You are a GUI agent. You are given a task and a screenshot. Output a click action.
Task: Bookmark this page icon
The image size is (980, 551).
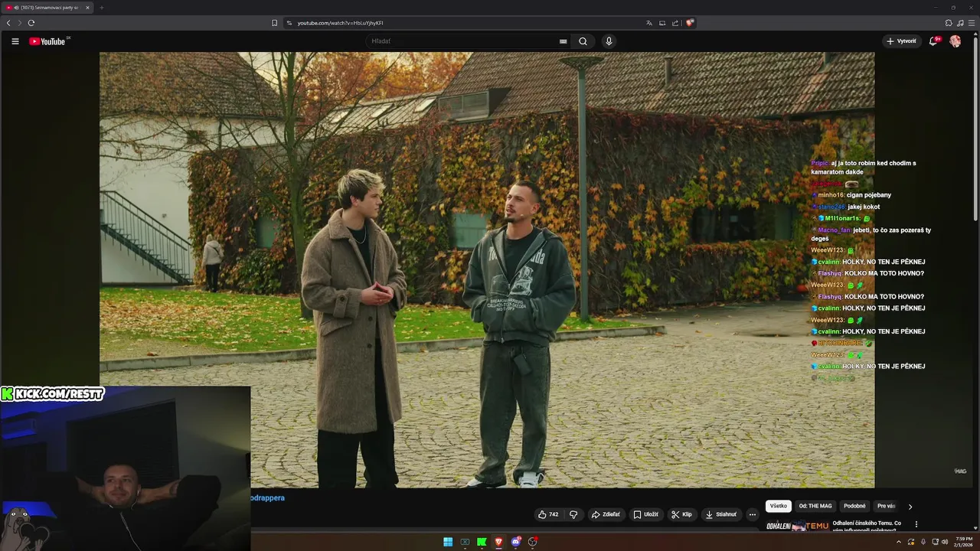coord(274,23)
